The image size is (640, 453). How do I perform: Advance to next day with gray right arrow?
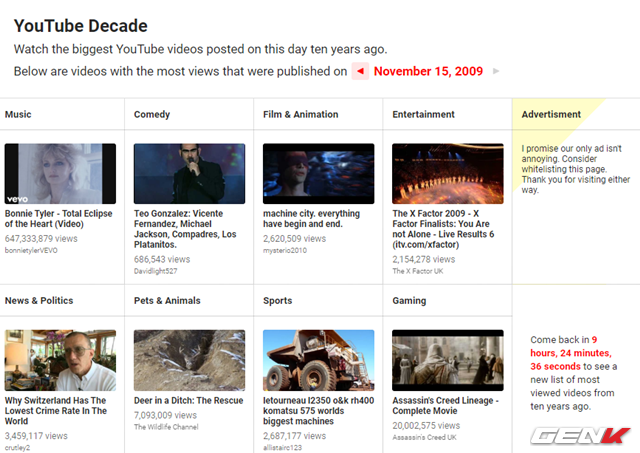(496, 71)
